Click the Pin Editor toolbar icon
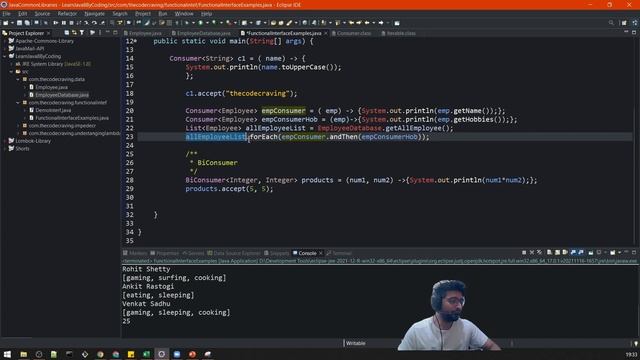Viewport: 640px width, 360px height. pos(397,23)
